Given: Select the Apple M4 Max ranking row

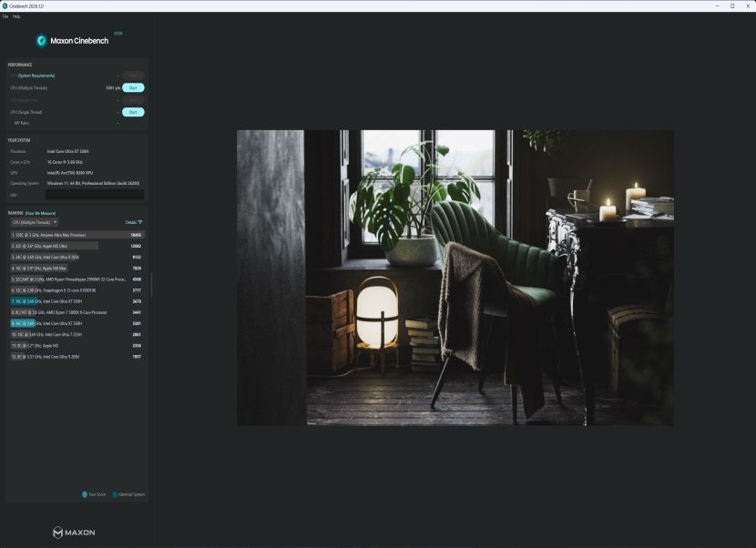Looking at the screenshot, I should (x=77, y=268).
